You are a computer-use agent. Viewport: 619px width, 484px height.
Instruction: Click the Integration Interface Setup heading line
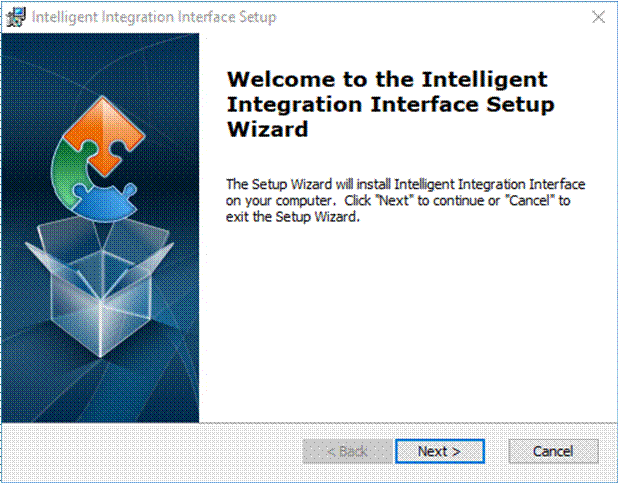[391, 105]
